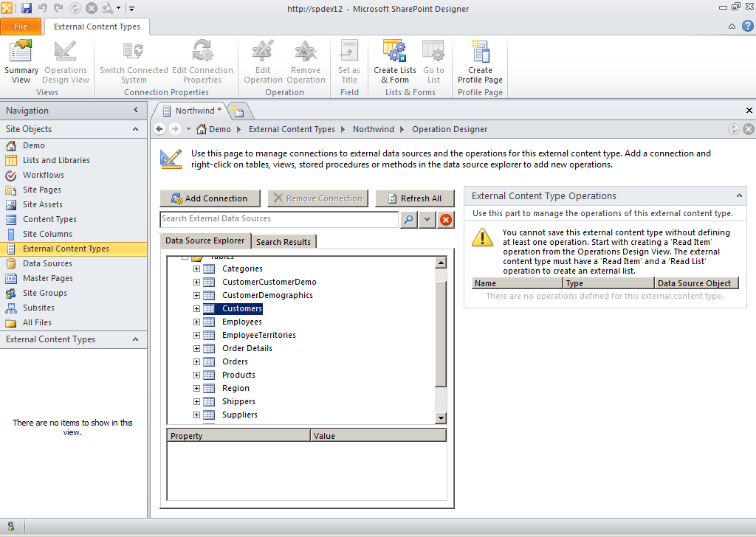The width and height of the screenshot is (756, 537).
Task: Click the search magnifier button
Action: click(409, 220)
